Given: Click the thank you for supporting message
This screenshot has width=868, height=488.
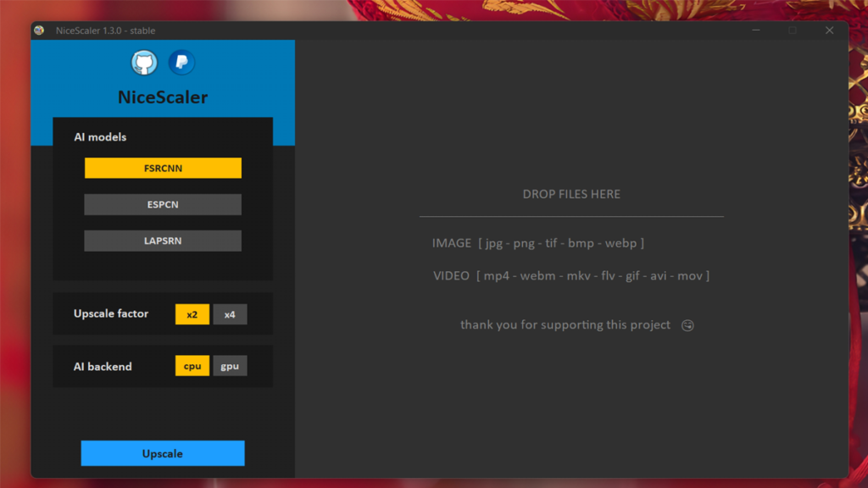Looking at the screenshot, I should pyautogui.click(x=565, y=324).
